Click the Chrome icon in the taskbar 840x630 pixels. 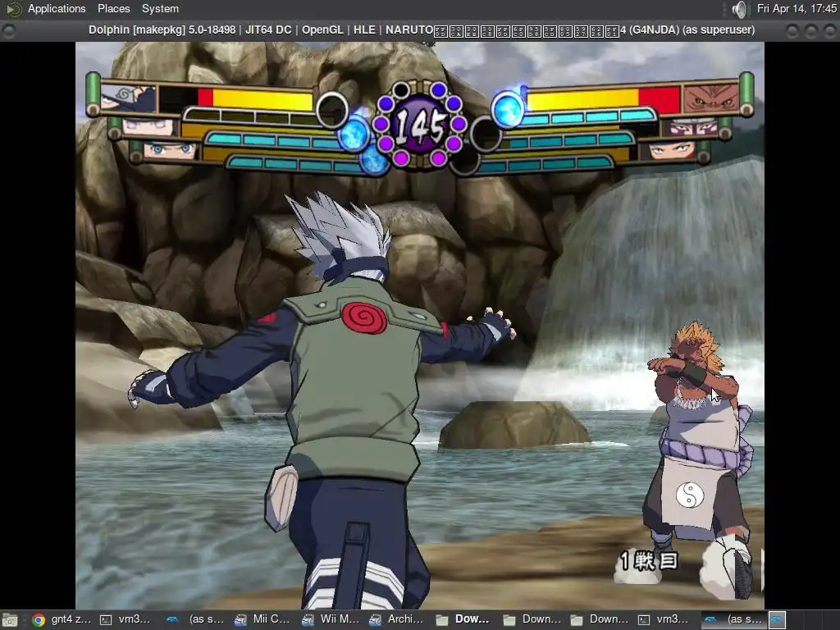coord(39,620)
